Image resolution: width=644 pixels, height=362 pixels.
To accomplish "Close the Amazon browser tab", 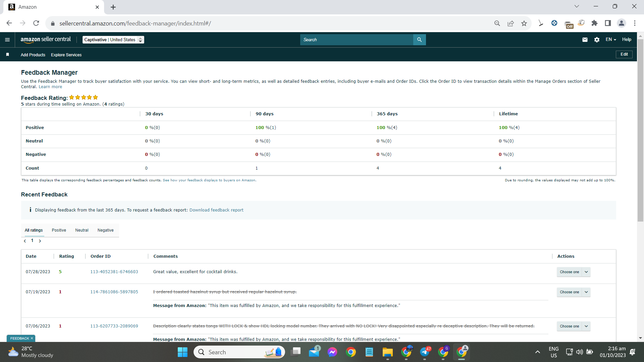I will tap(97, 7).
